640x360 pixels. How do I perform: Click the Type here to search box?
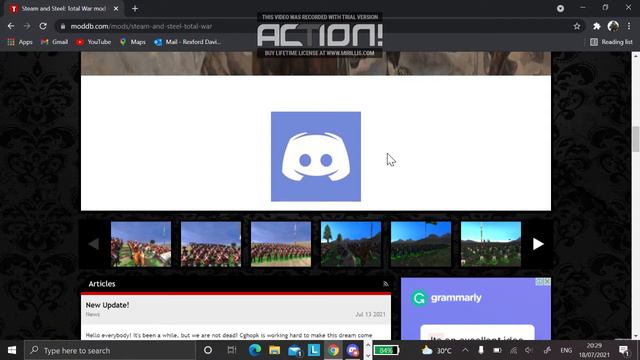pos(109,350)
